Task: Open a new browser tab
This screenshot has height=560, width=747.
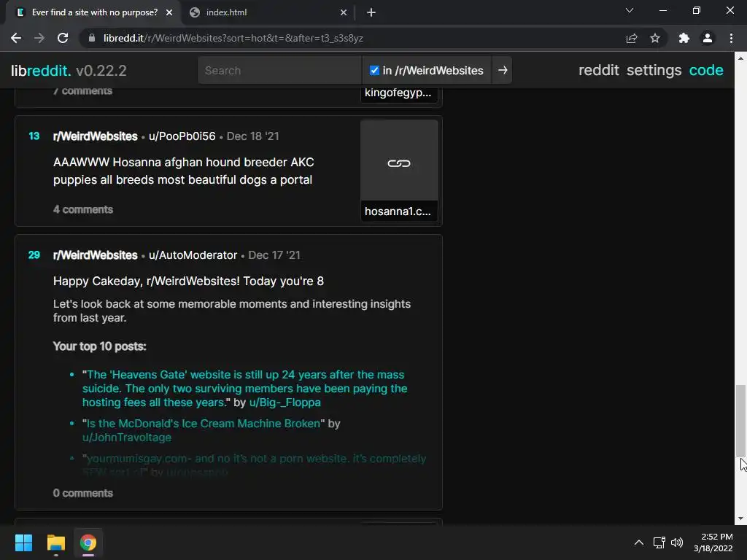Action: [371, 12]
